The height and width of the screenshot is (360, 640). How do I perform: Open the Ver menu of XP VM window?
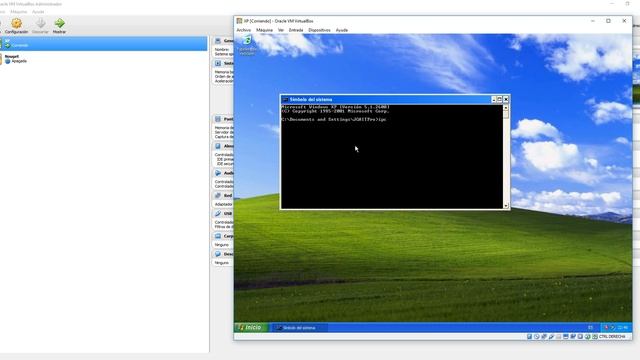pyautogui.click(x=281, y=30)
